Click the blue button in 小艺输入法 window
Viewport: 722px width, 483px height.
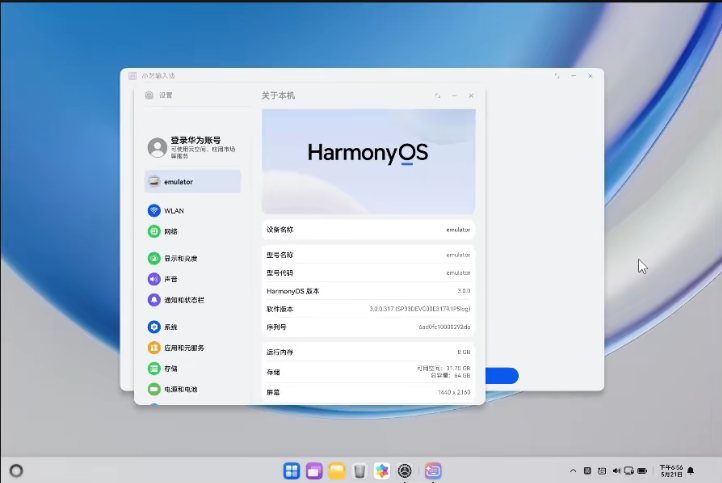click(502, 376)
